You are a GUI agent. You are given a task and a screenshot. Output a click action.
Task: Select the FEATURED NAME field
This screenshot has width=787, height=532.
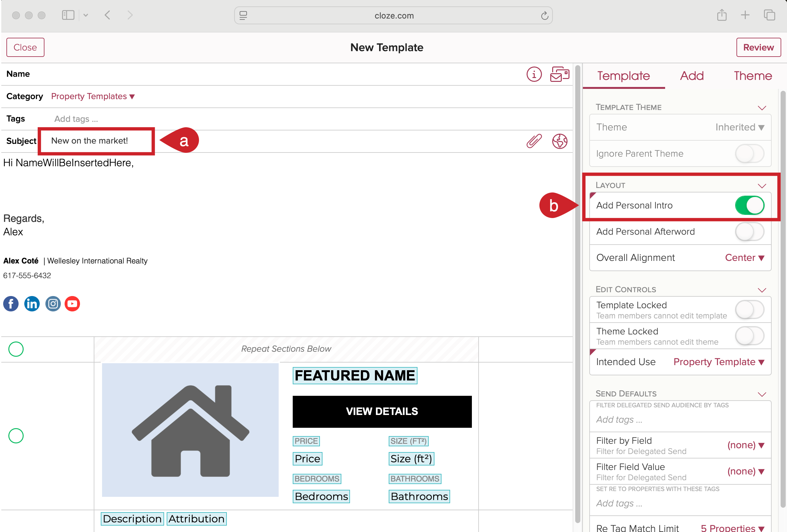coord(354,375)
